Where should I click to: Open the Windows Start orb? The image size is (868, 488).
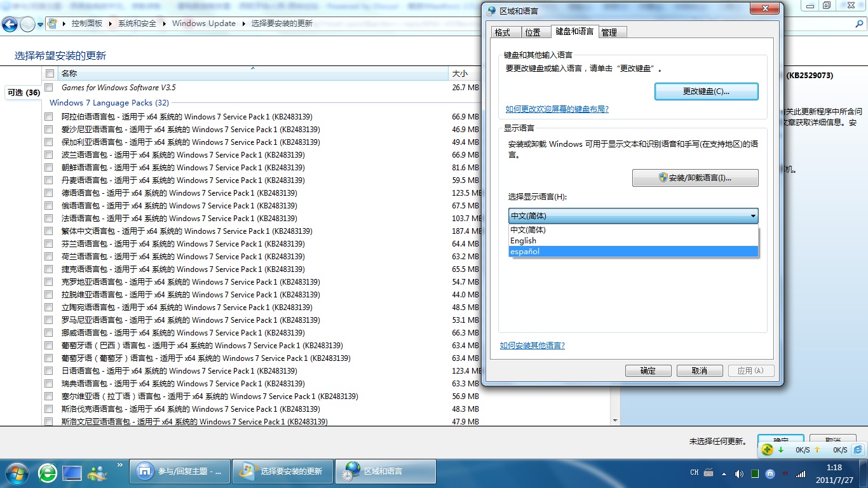pyautogui.click(x=16, y=473)
